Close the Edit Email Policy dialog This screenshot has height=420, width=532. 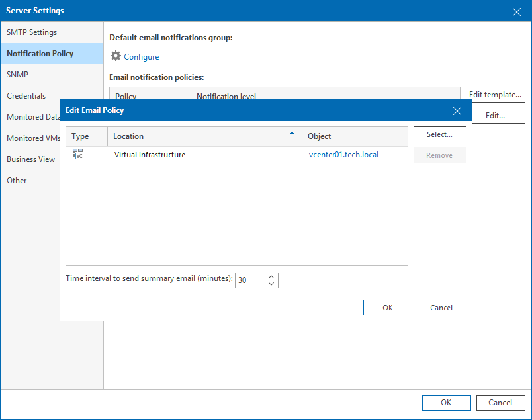pyautogui.click(x=457, y=110)
